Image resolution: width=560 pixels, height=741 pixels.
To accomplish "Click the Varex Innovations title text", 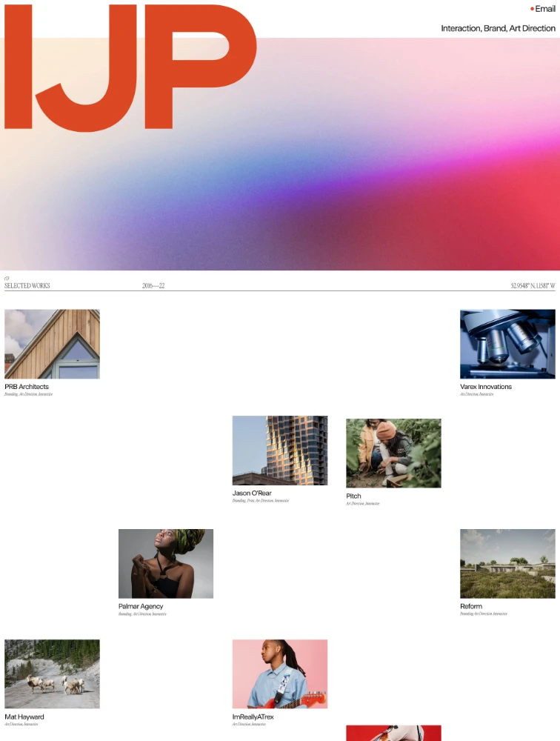I will [485, 387].
